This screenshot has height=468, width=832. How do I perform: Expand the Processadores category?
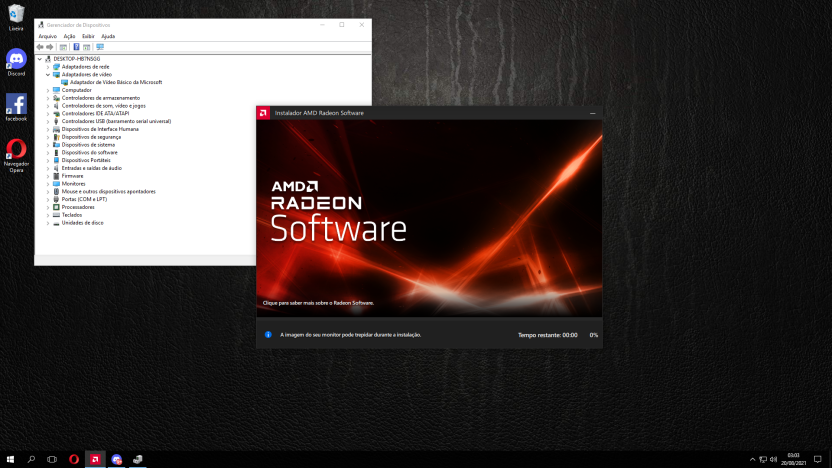(48, 207)
